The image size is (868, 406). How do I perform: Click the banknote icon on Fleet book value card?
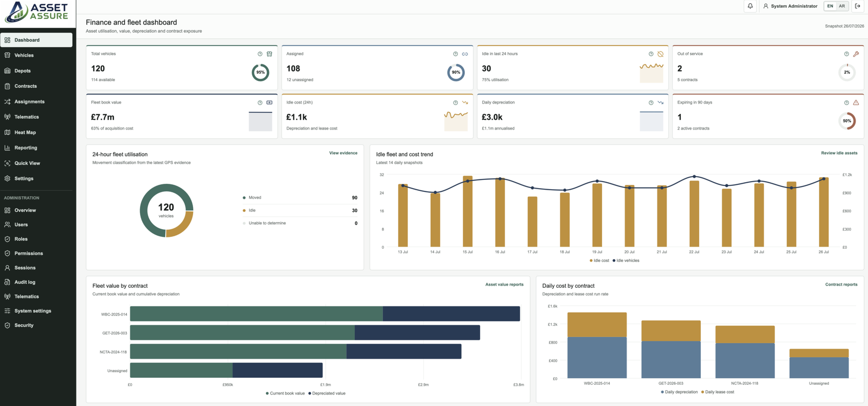click(269, 102)
